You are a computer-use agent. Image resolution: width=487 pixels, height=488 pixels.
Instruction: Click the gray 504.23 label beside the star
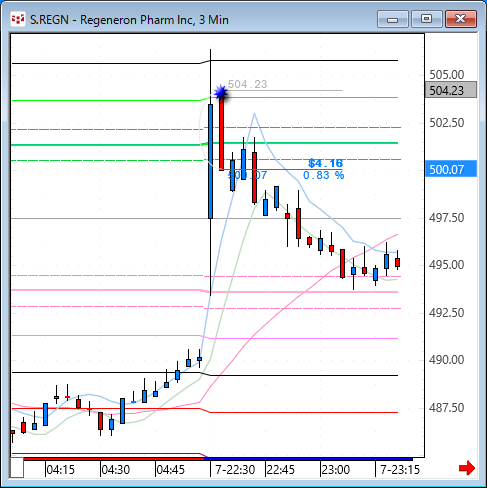click(x=247, y=84)
